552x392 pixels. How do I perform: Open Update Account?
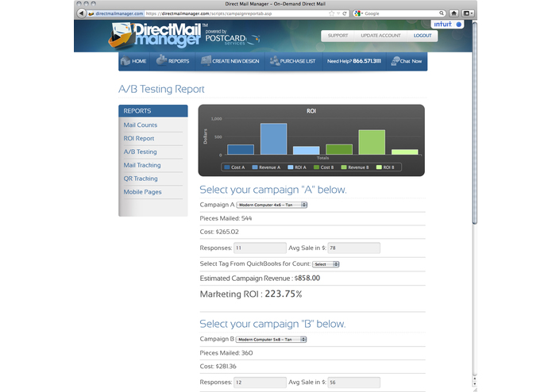pyautogui.click(x=380, y=36)
